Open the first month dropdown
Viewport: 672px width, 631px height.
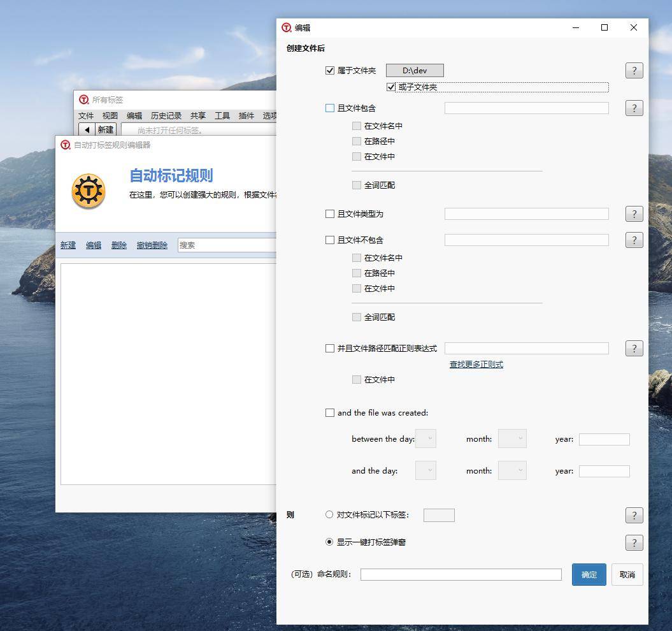point(512,439)
